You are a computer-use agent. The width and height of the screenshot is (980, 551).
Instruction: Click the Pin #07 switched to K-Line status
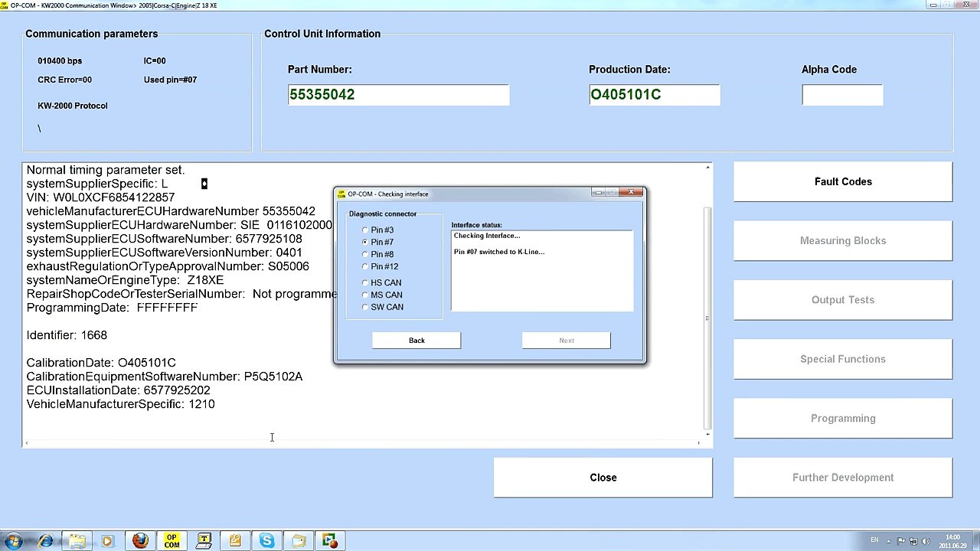(499, 252)
